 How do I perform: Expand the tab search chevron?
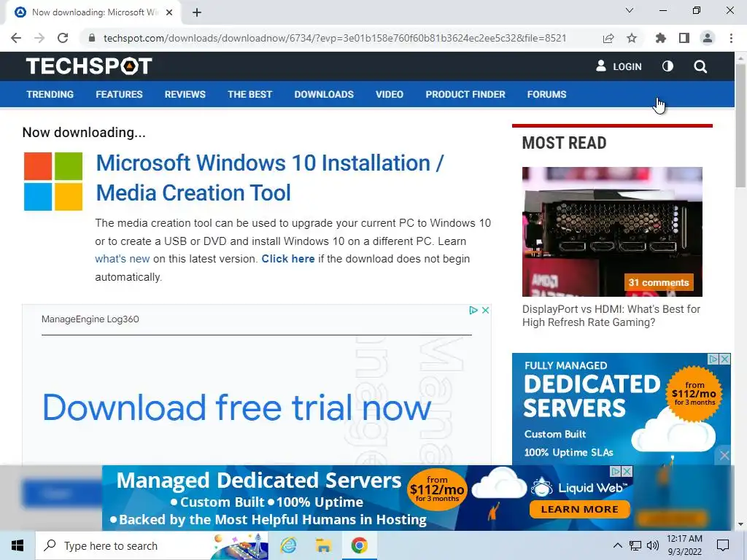click(630, 10)
